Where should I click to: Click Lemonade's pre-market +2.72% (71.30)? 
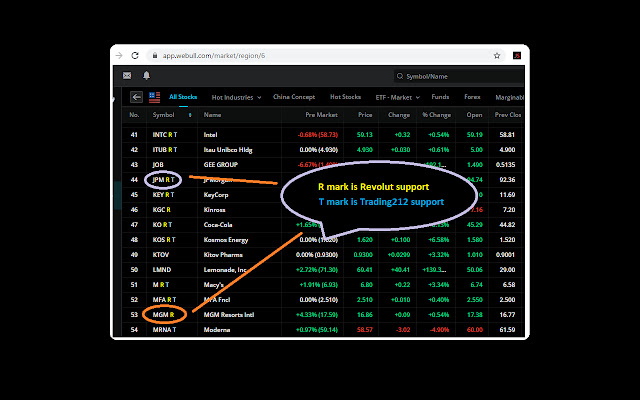[x=317, y=270]
